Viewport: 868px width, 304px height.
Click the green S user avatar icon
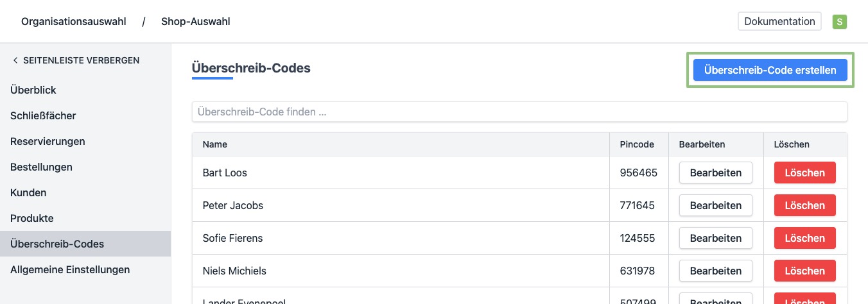[x=839, y=22]
